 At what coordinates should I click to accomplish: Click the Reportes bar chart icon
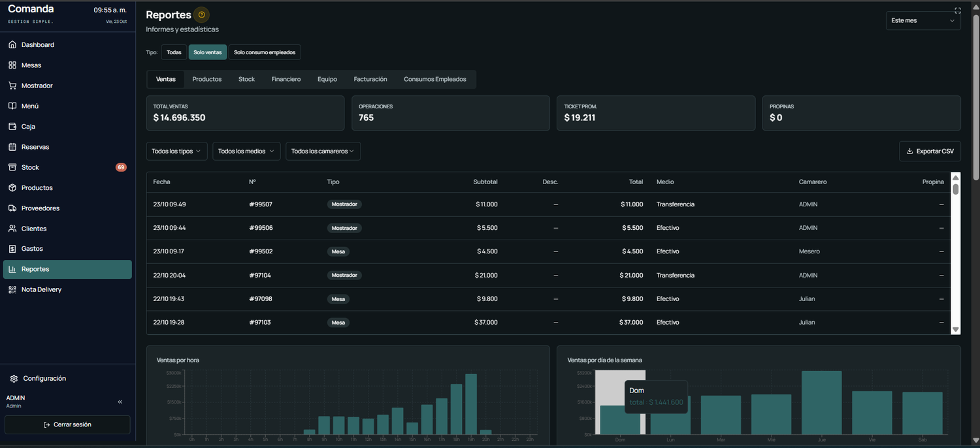pos(12,269)
